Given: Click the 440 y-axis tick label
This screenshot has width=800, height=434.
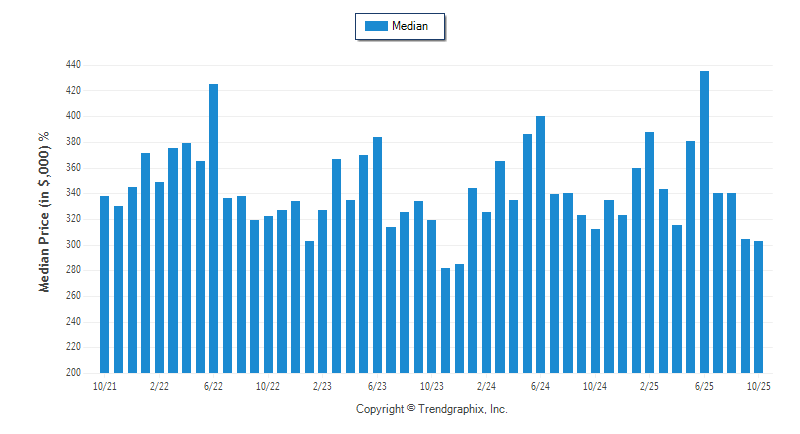Looking at the screenshot, I should 74,65.
